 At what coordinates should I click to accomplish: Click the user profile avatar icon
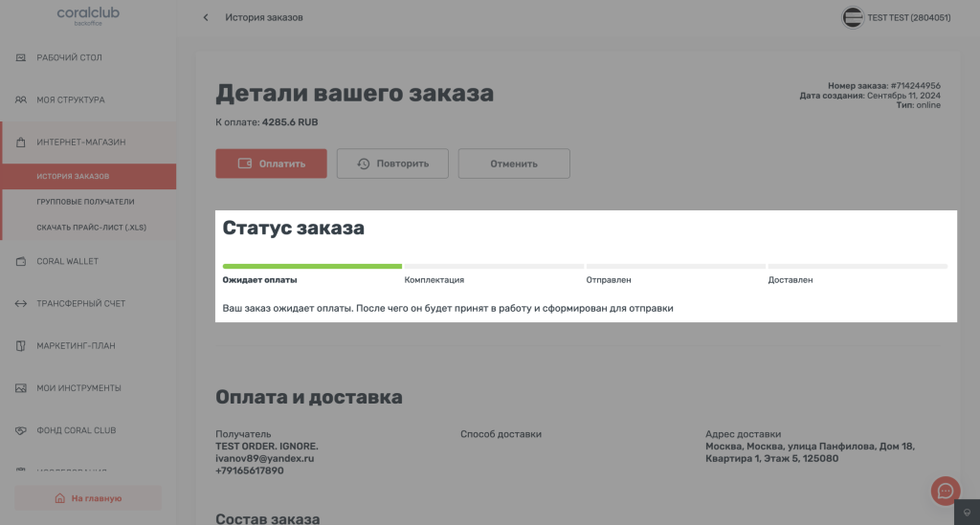(852, 17)
